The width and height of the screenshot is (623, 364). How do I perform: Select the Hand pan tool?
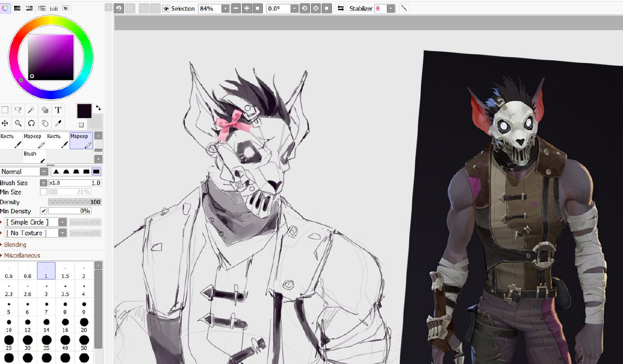tap(45, 123)
